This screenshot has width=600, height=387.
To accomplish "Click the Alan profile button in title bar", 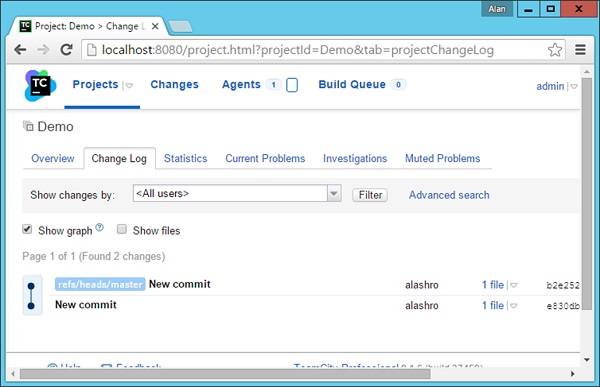I will point(497,9).
